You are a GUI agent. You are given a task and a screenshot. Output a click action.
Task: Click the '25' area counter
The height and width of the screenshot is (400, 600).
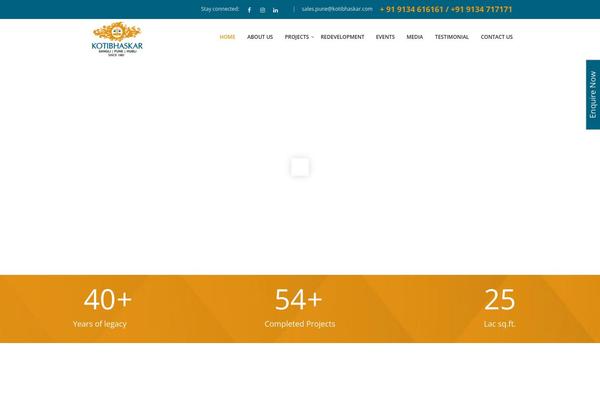pyautogui.click(x=500, y=299)
